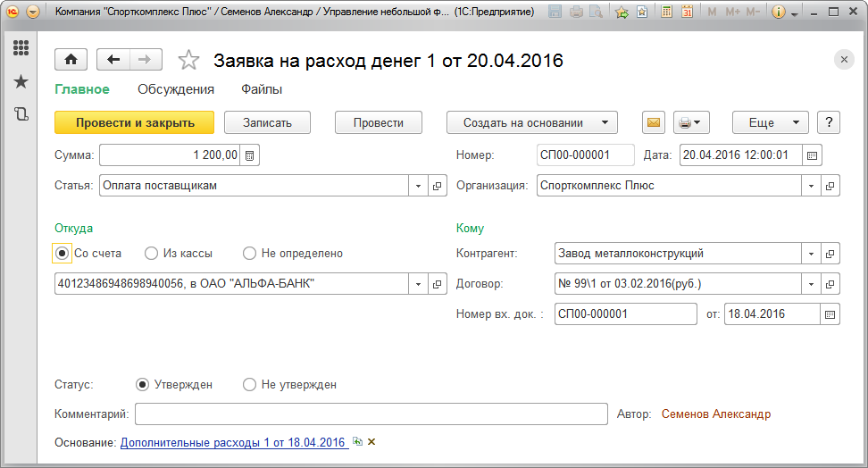Open the history icon in the left sidebar

(21, 114)
